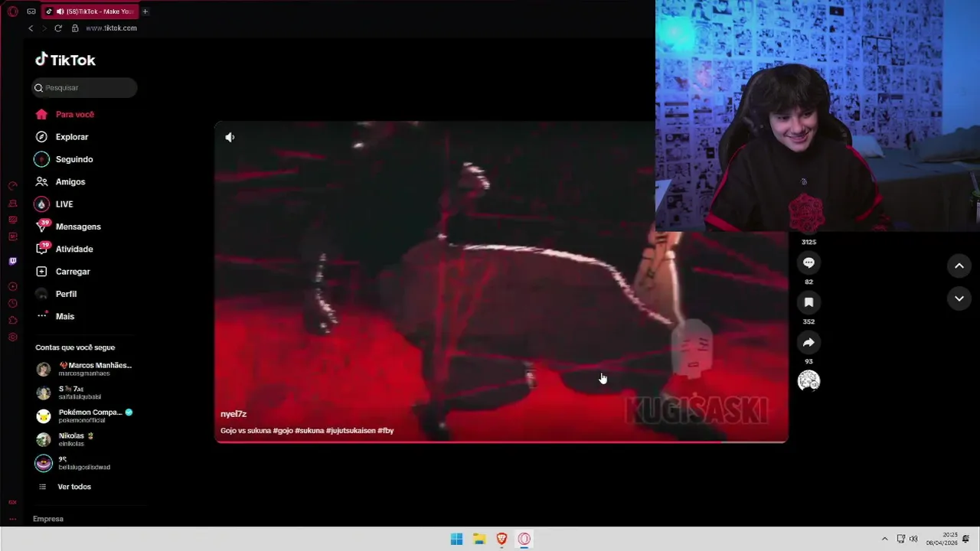Open the taskbar clock and date
The height and width of the screenshot is (551, 980).
pyautogui.click(x=942, y=539)
